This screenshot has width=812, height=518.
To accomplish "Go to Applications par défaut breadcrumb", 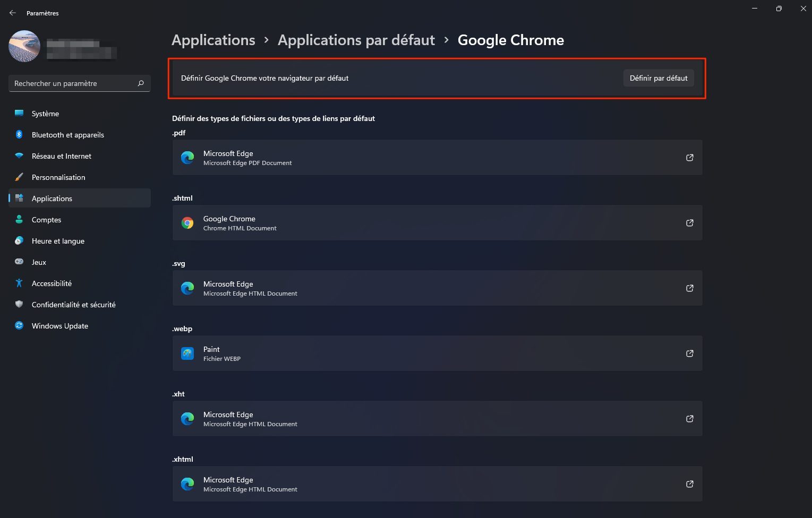I will (356, 40).
